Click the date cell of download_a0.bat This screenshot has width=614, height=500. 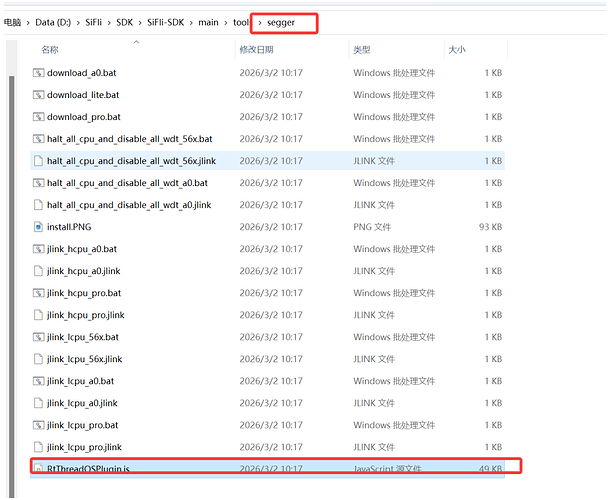(x=271, y=73)
